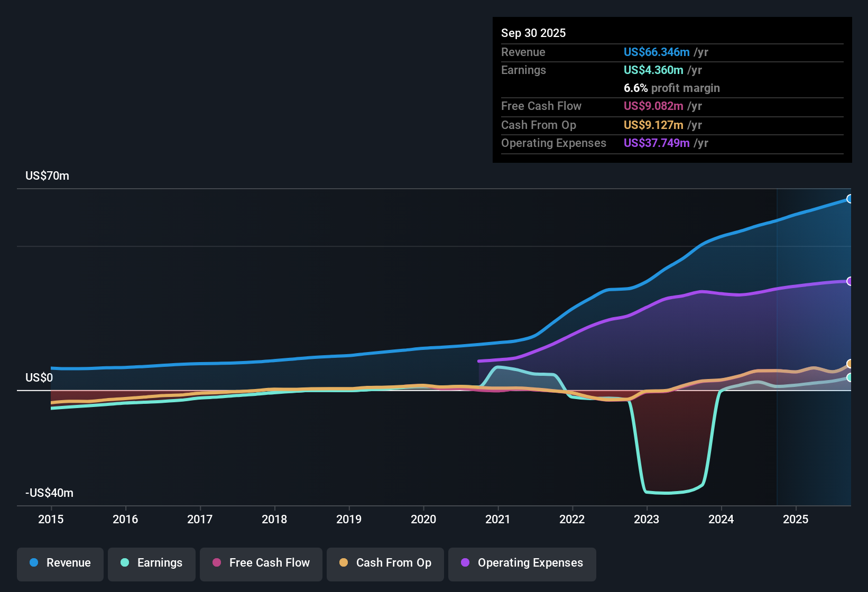Click the Sep 30 2025 tooltip header
The height and width of the screenshot is (592, 868).
coord(533,33)
